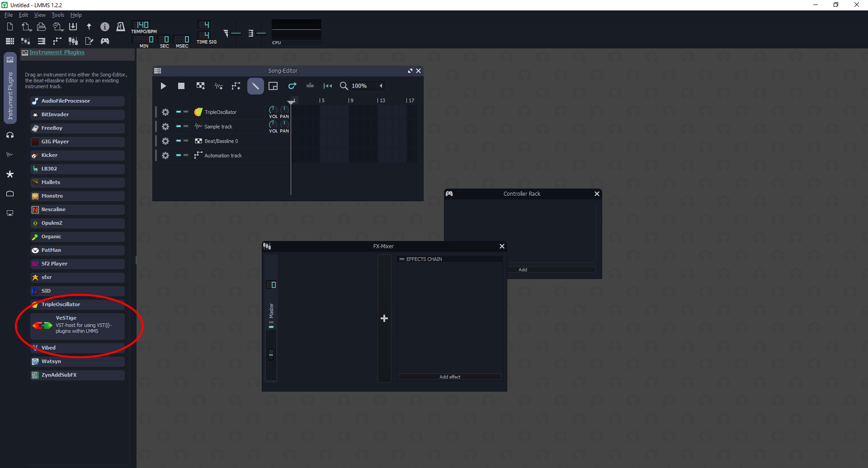Open the Song-Editor zoom percentage dropdown

pos(381,86)
